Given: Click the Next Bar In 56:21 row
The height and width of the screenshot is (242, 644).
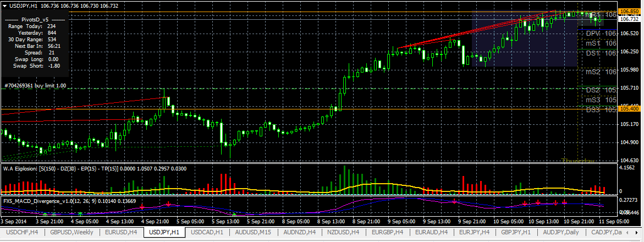Looking at the screenshot, I should pyautogui.click(x=38, y=46).
